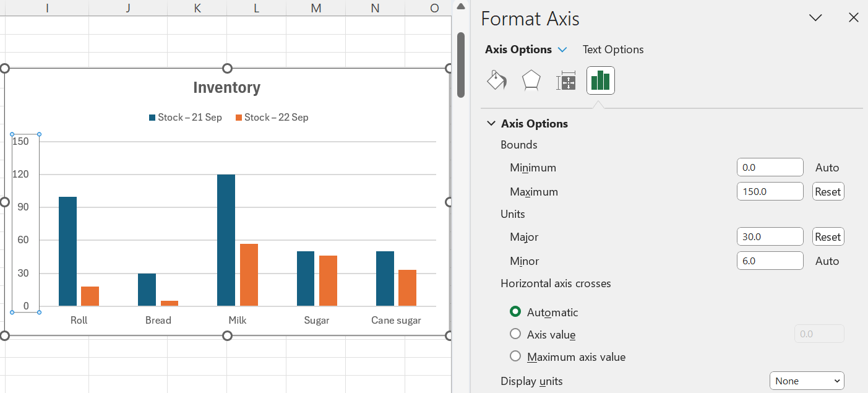This screenshot has width=868, height=393.
Task: Click the 150 vertical axis label
Action: [x=21, y=141]
